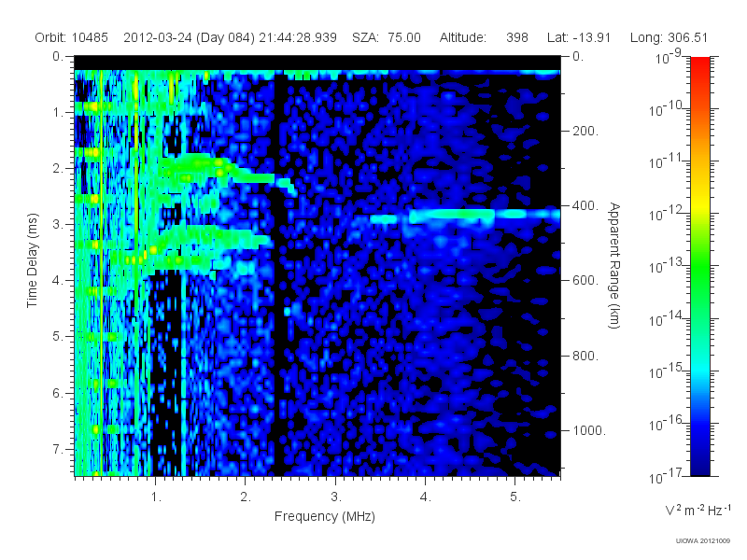Click time delay tick label 7.
This screenshot has width=747, height=560.
click(58, 449)
